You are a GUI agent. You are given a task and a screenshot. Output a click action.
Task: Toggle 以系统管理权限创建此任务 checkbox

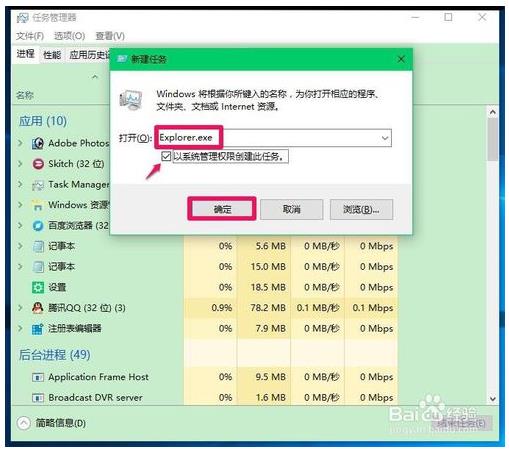(166, 156)
